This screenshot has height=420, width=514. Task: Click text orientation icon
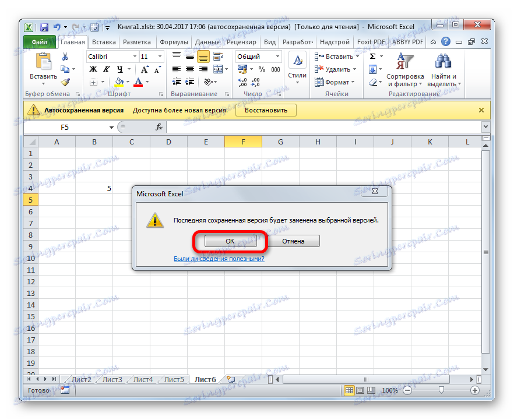pos(208,82)
